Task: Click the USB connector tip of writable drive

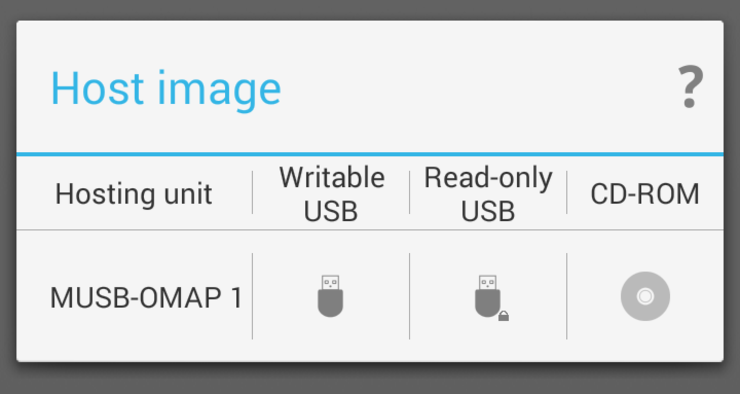Action: pos(330,282)
